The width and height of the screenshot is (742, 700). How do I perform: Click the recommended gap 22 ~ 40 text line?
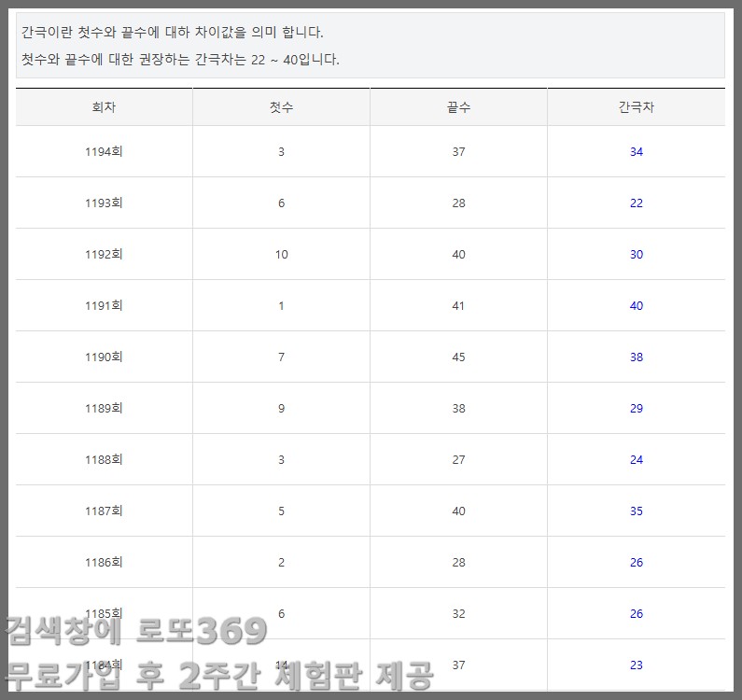click(x=180, y=60)
